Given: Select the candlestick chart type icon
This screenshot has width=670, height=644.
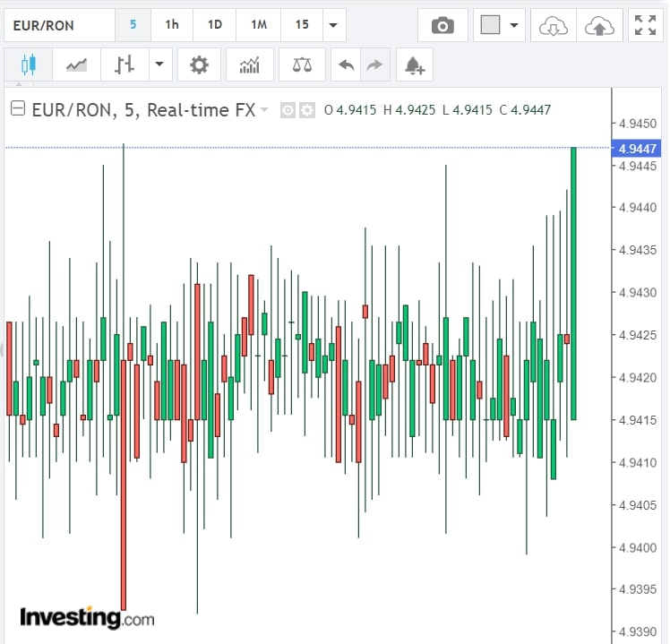Looking at the screenshot, I should click(x=29, y=64).
